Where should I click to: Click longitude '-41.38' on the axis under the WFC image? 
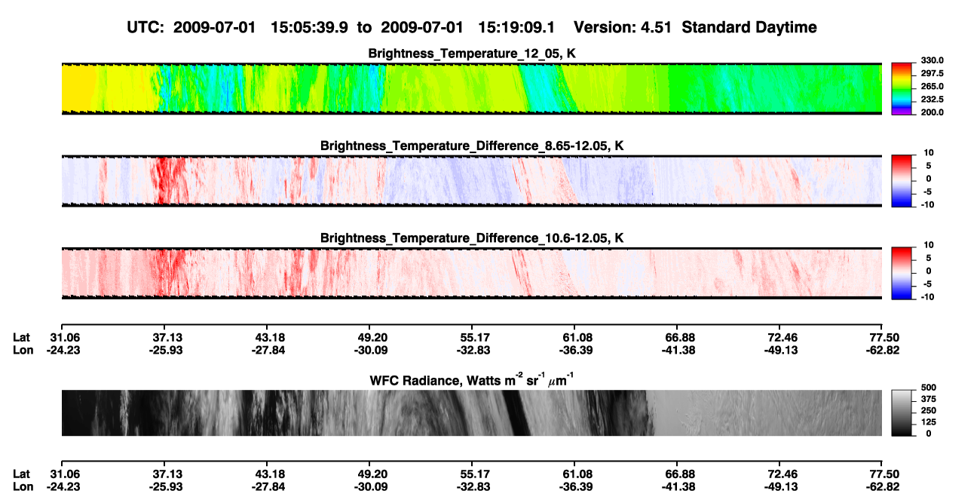pyautogui.click(x=676, y=486)
